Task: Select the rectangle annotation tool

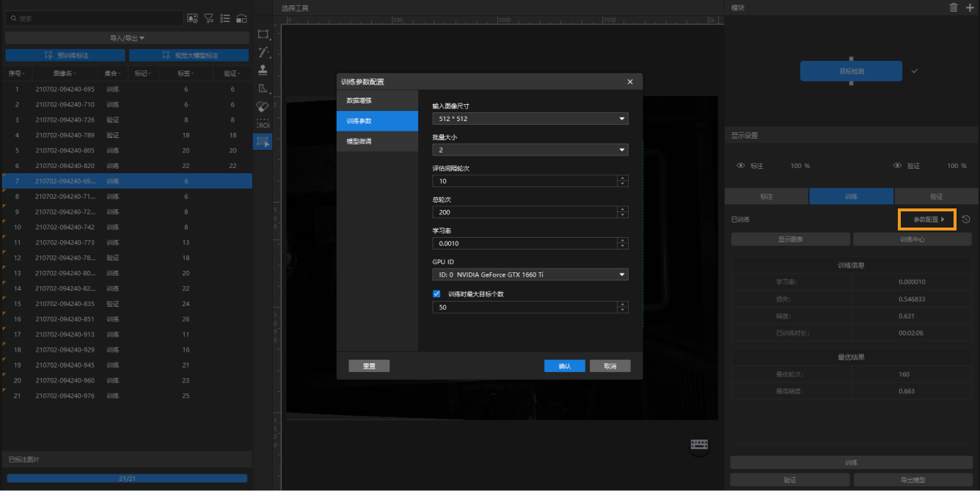Action: [263, 34]
